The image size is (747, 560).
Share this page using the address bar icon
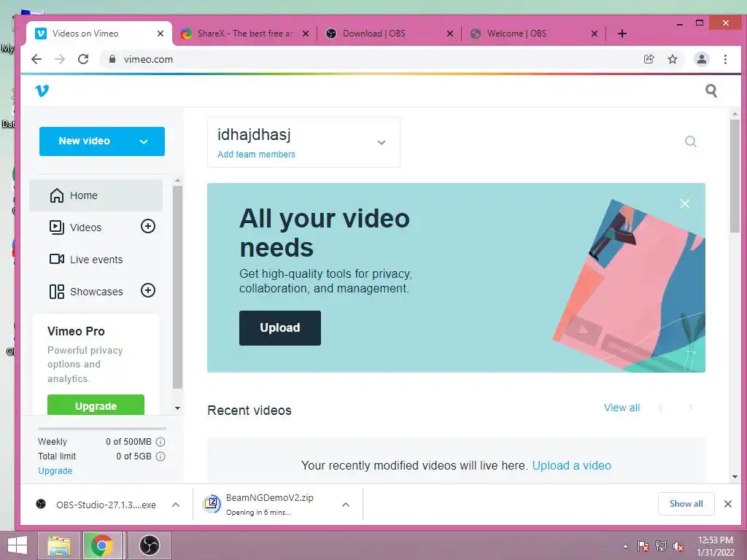pyautogui.click(x=649, y=59)
